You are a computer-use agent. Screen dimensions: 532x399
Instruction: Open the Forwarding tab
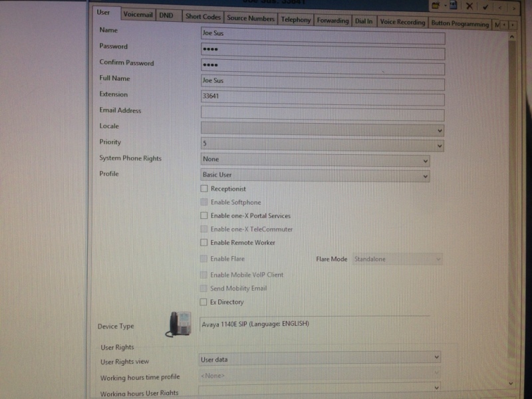click(333, 21)
